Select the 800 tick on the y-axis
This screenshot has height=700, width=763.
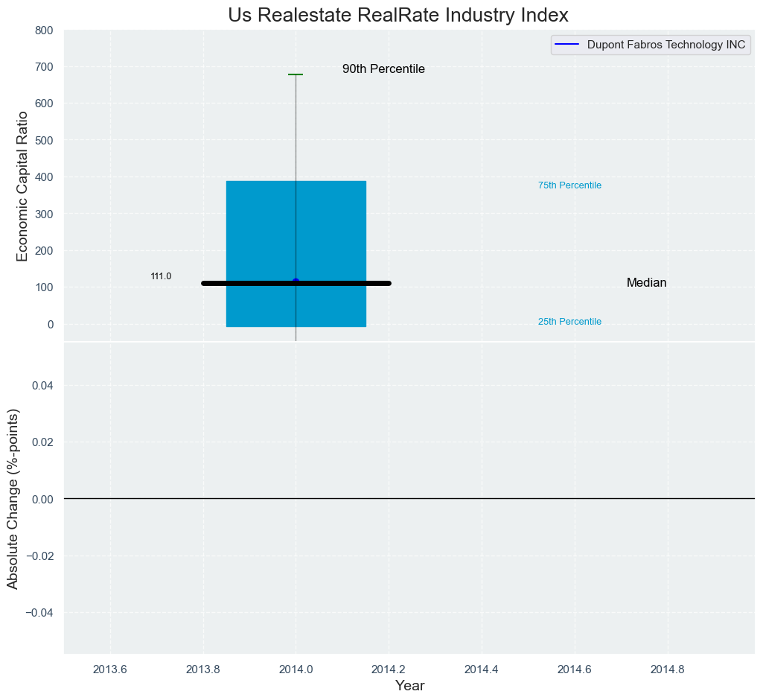click(x=44, y=31)
